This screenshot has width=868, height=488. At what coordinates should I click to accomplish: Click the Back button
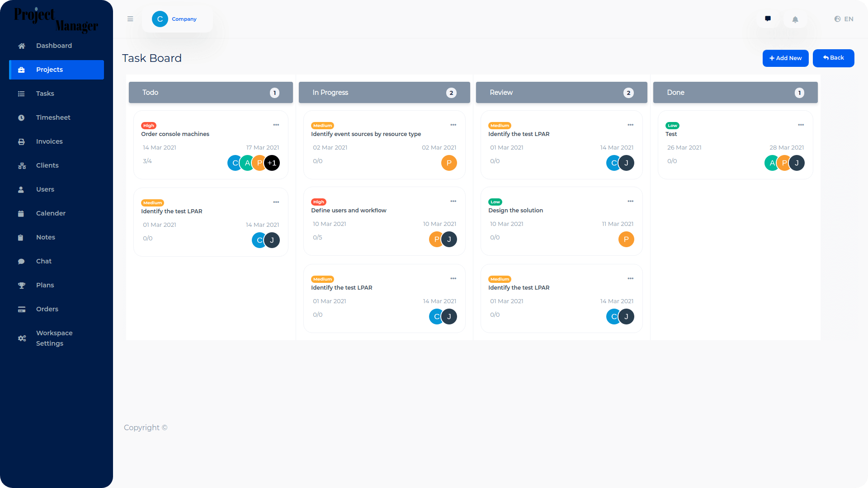tap(833, 58)
